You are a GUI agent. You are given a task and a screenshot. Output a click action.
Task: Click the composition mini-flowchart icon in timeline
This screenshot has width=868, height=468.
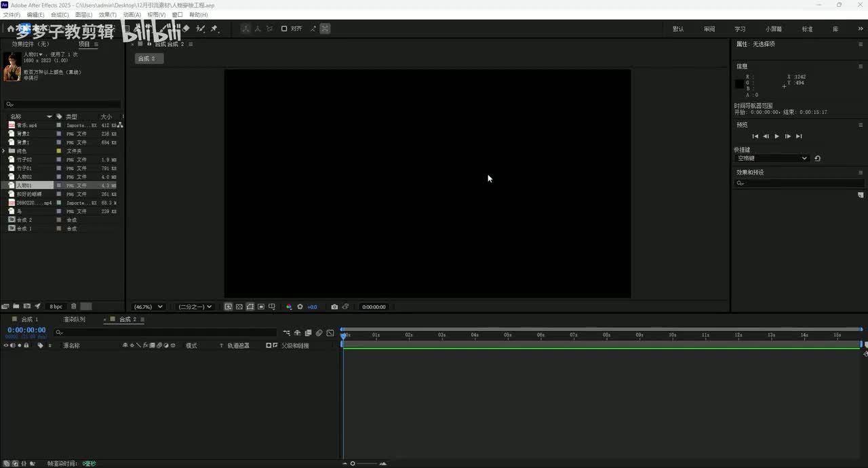[x=287, y=333]
